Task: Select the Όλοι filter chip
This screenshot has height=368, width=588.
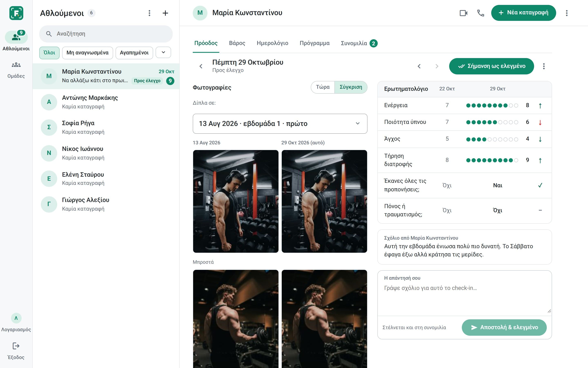Action: tap(49, 53)
